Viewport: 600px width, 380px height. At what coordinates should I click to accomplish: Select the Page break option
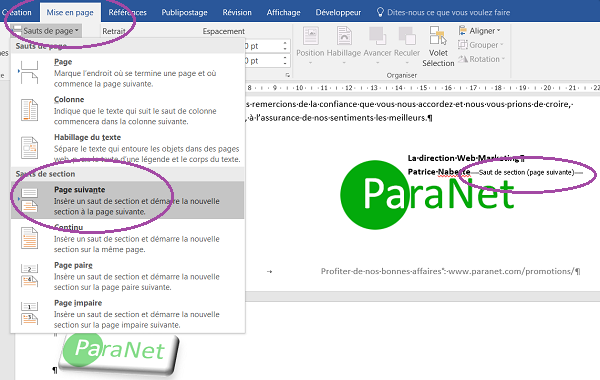pyautogui.click(x=128, y=72)
